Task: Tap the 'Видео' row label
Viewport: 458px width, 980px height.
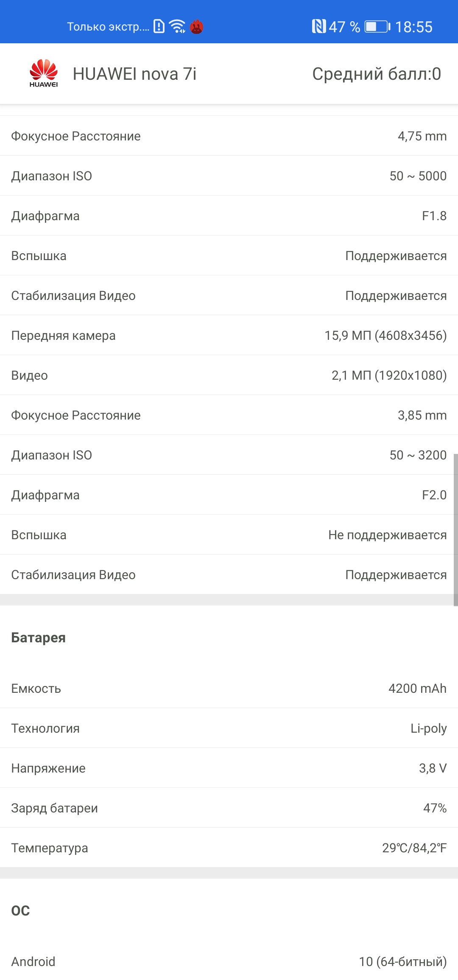Action: tap(29, 375)
